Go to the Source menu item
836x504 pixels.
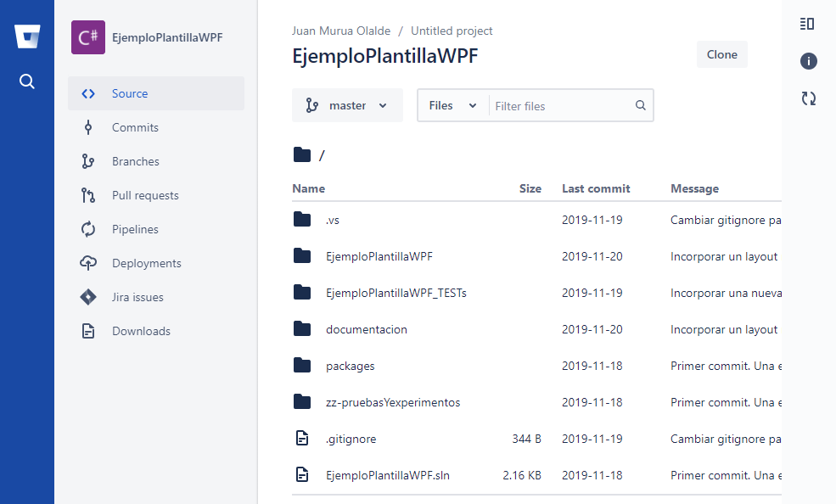pos(156,93)
